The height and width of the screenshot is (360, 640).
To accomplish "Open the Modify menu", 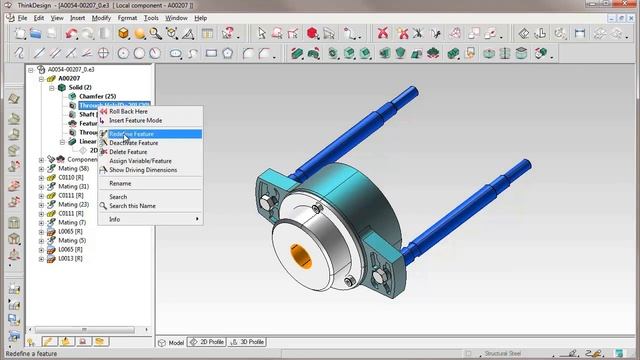I will click(101, 18).
